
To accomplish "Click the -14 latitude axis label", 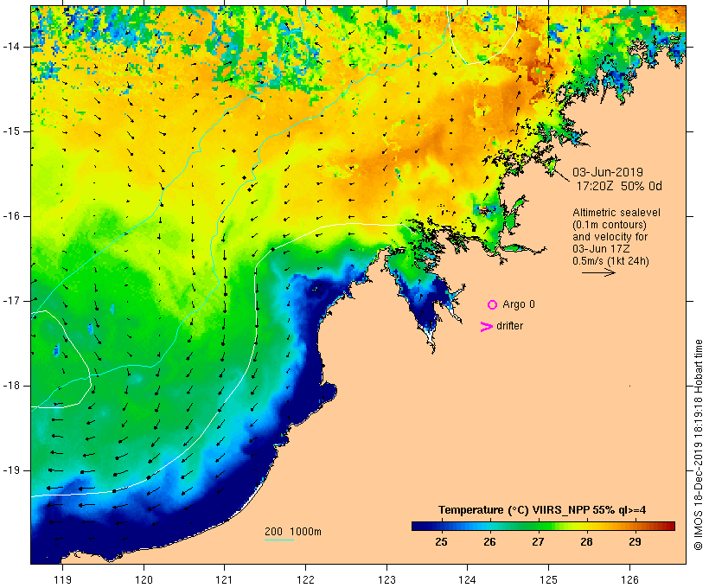I will (x=11, y=47).
